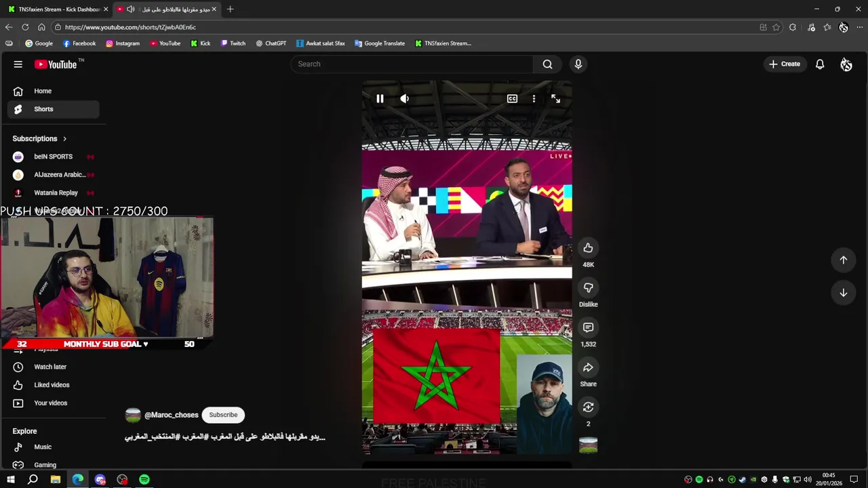Open the Kick bookmark
The image size is (868, 488).
tap(201, 43)
